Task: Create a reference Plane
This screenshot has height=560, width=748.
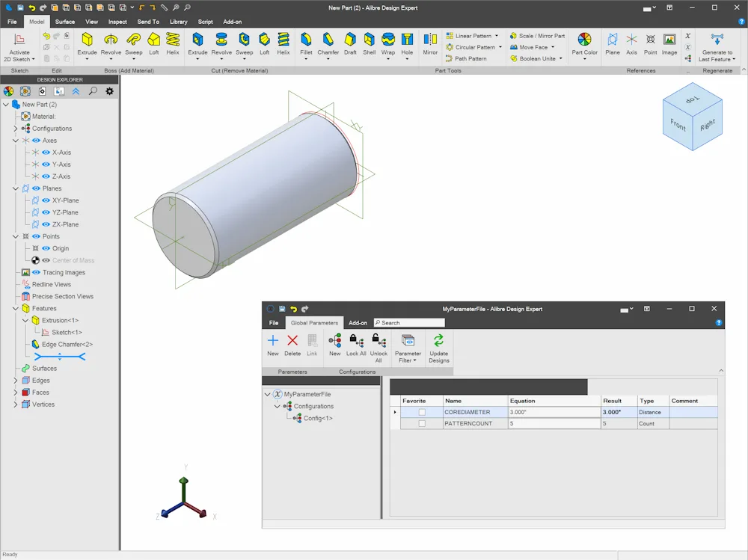Action: click(613, 44)
